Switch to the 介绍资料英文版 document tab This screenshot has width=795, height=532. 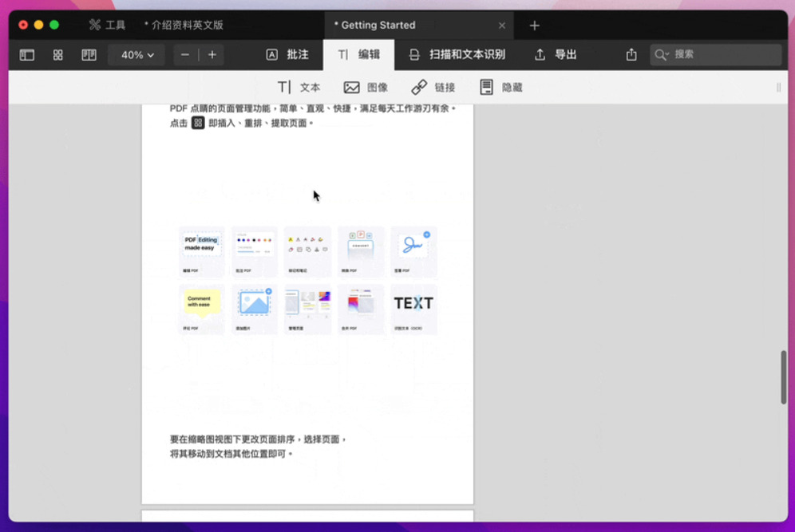184,26
